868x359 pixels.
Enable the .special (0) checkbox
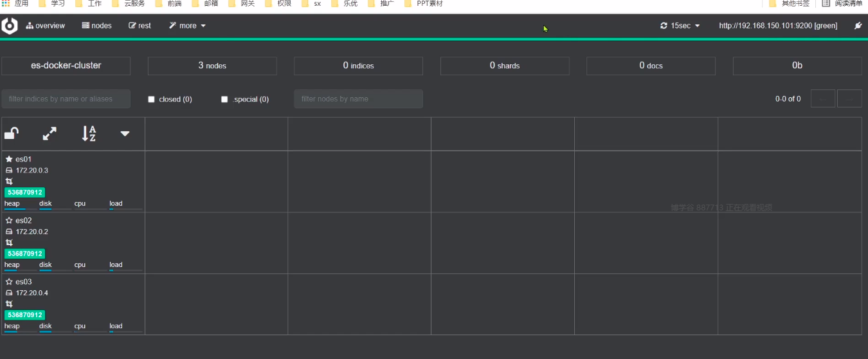(x=224, y=99)
